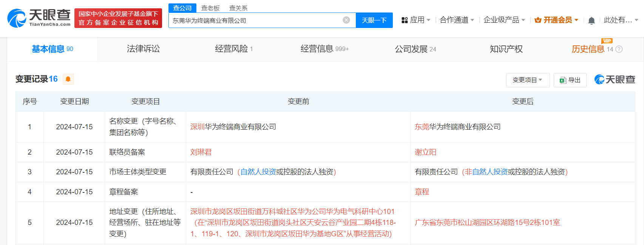Click the 地址变更 change item cell
The height and width of the screenshot is (245, 644).
145,223
